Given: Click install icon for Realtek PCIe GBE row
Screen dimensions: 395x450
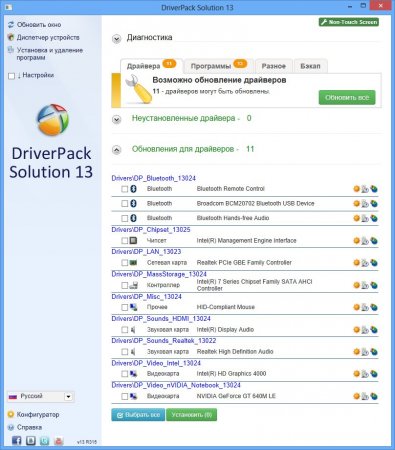Looking at the screenshot, I should pos(365,263).
